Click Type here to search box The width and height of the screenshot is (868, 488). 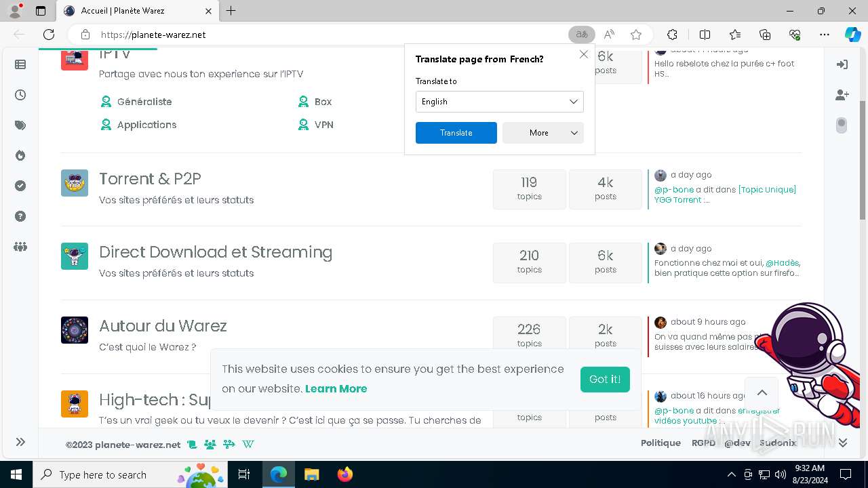click(132, 474)
